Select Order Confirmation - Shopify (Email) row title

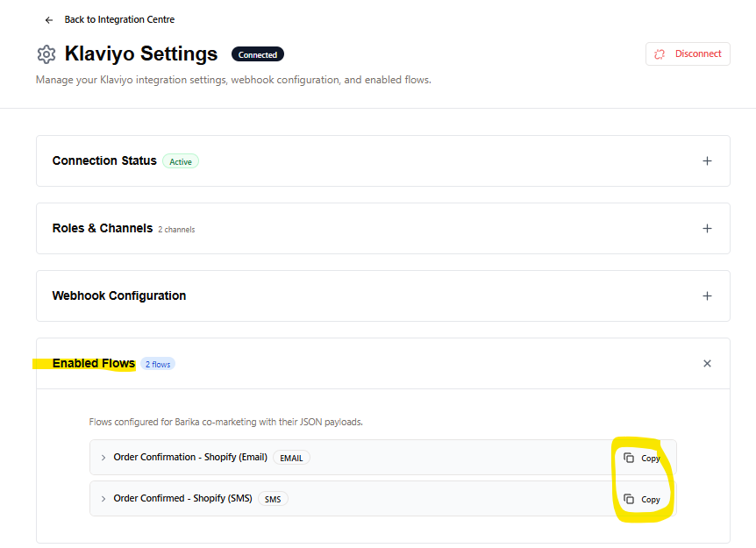(190, 457)
